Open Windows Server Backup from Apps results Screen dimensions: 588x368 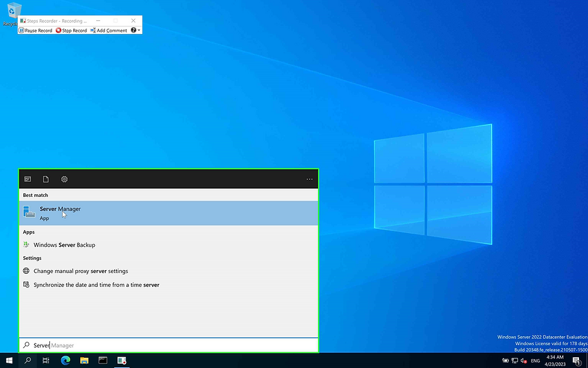169,244
